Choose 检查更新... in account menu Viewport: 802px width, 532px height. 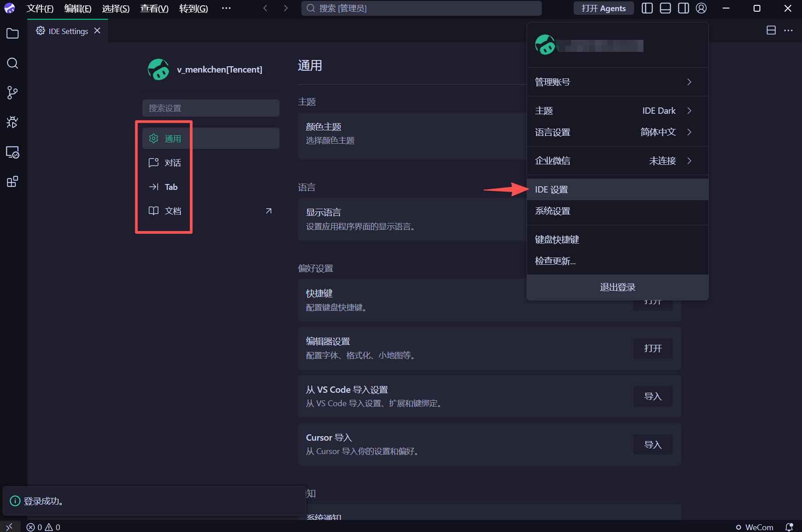[618, 261]
